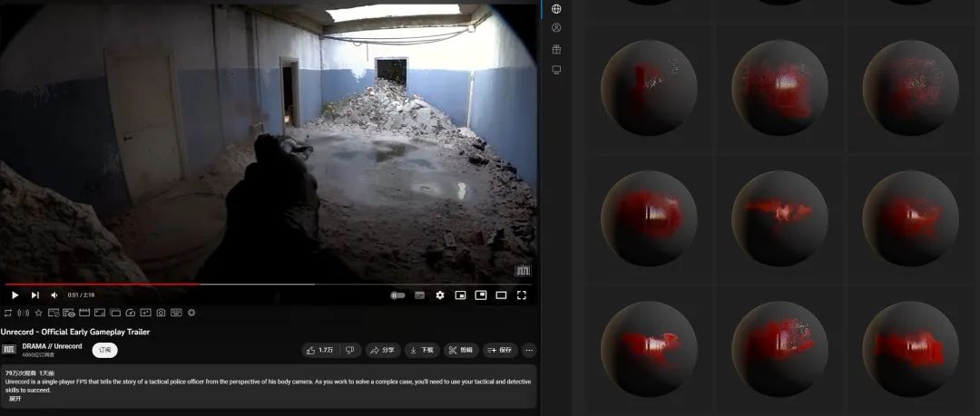Open the picture-in-picture player icon
This screenshot has height=416, width=980.
tap(481, 295)
